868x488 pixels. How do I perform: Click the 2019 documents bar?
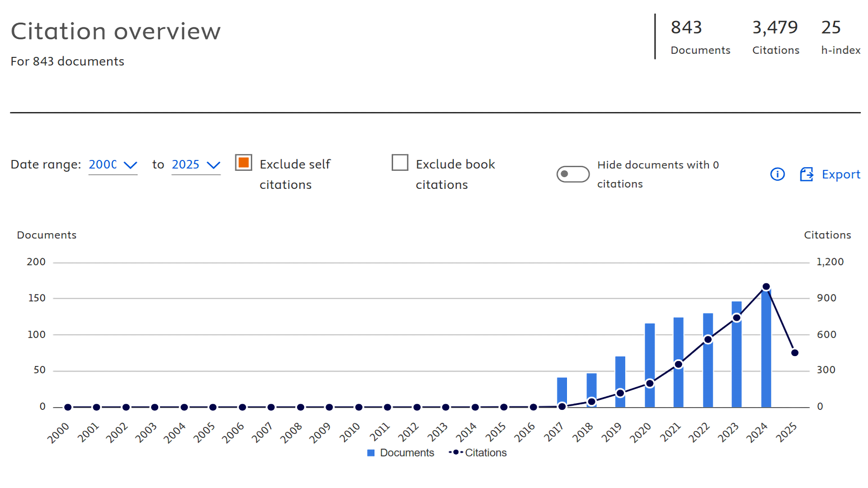click(620, 382)
